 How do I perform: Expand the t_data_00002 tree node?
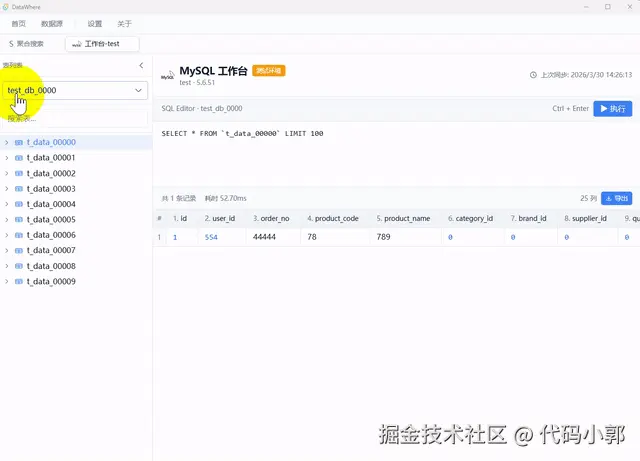coord(7,173)
